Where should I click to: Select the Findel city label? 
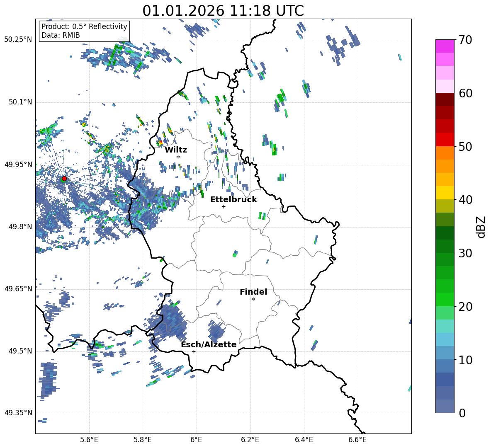coord(253,292)
